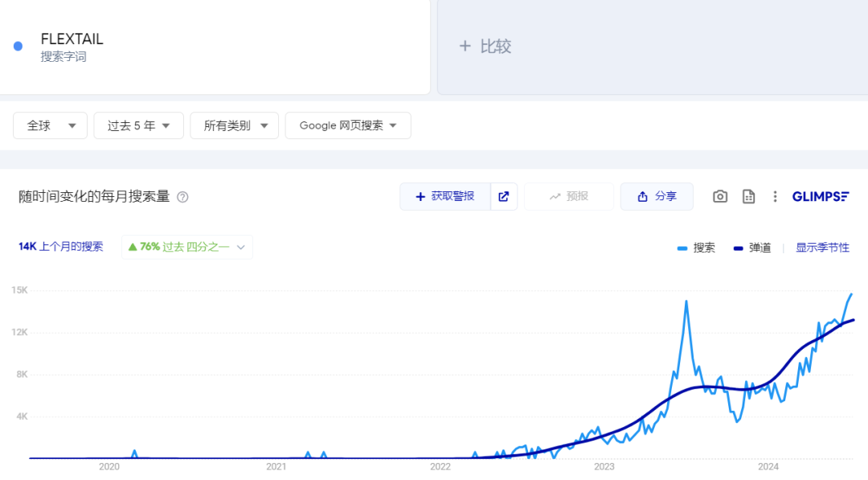Click the share icon on 分享 button

642,196
